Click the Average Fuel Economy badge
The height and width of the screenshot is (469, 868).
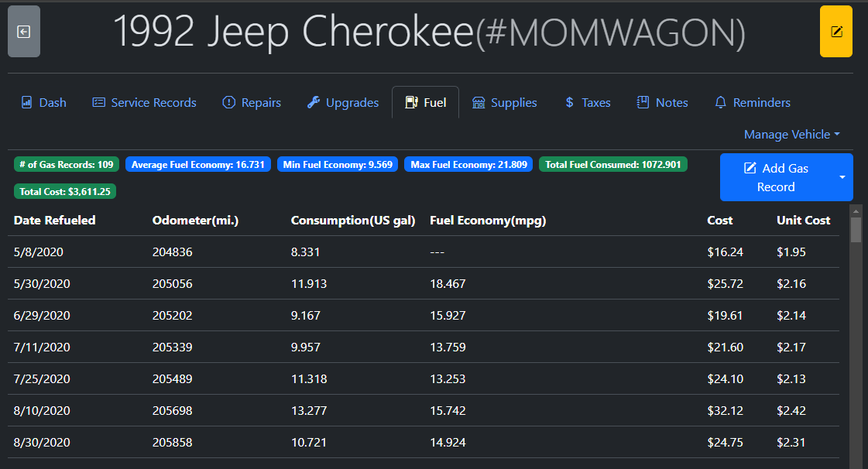[198, 164]
